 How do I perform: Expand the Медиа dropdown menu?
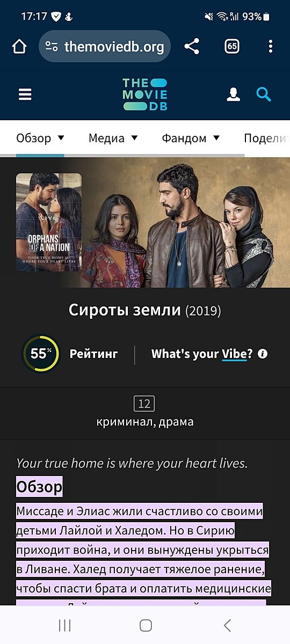pyautogui.click(x=113, y=138)
